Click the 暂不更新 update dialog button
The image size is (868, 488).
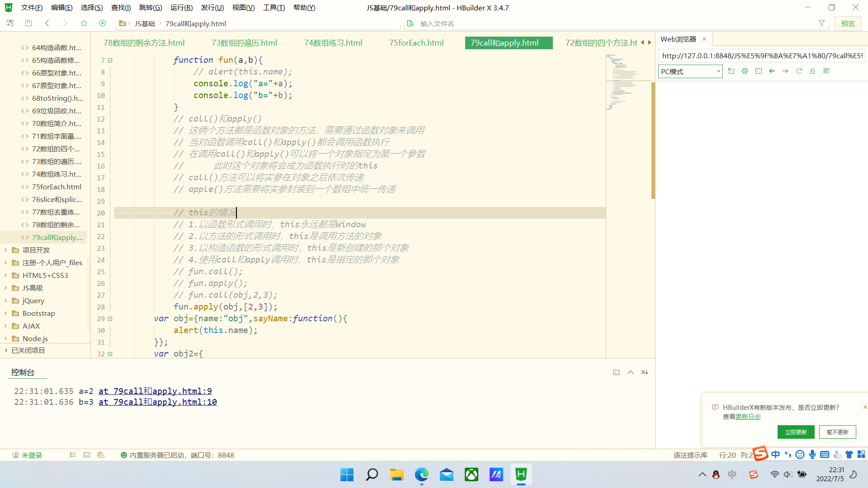click(837, 432)
